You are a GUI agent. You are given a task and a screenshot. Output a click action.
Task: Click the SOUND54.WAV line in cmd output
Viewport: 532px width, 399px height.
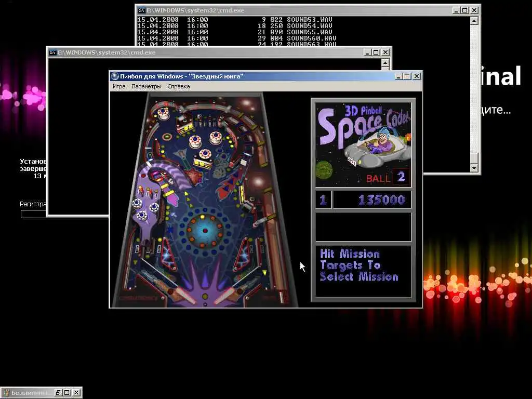[235, 26]
